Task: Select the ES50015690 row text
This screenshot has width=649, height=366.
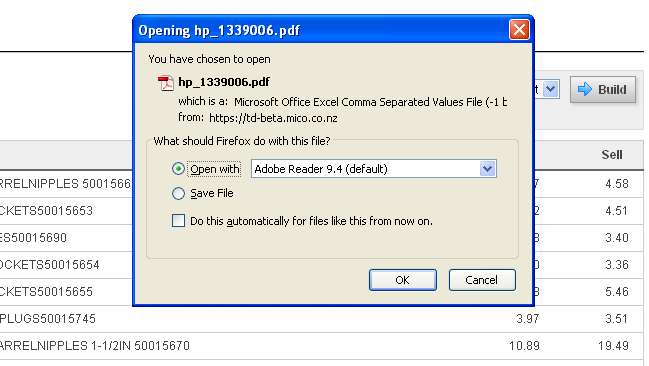Action: tap(33, 238)
